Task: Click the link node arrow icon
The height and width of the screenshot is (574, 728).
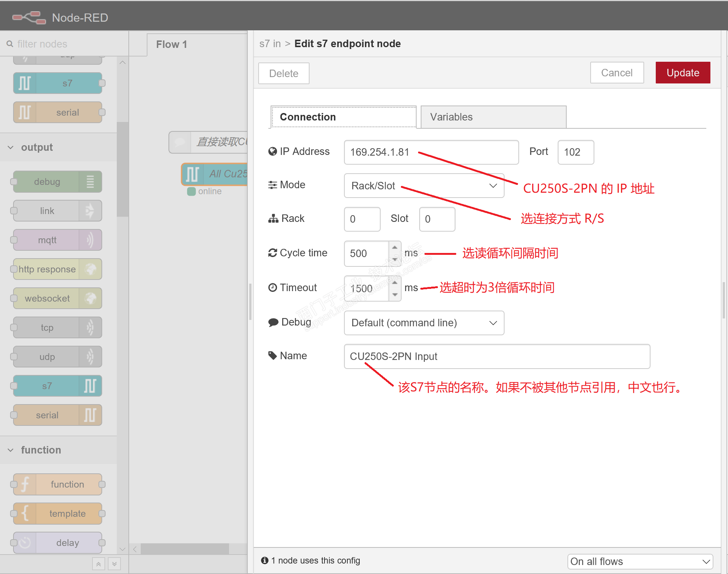Action: (90, 211)
